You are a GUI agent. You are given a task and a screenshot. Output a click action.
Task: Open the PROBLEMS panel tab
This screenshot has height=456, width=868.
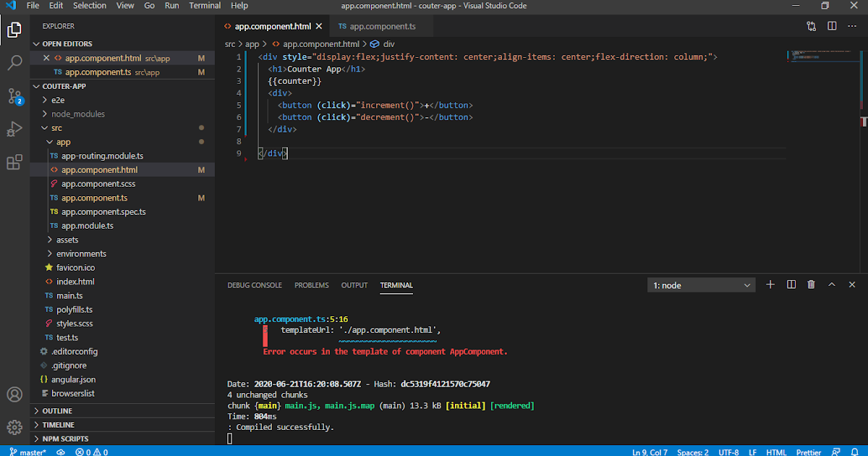point(311,285)
